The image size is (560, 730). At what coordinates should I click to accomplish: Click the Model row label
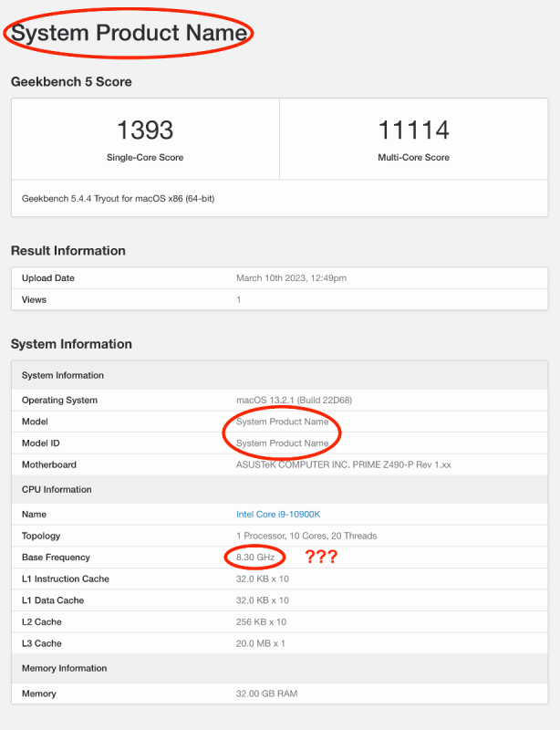click(35, 422)
